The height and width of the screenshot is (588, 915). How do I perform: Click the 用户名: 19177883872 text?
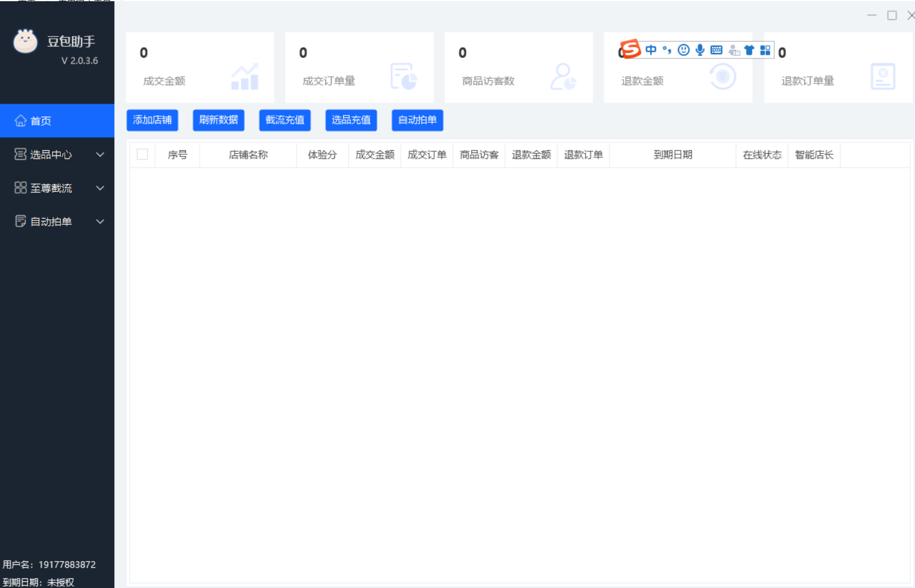click(x=49, y=564)
